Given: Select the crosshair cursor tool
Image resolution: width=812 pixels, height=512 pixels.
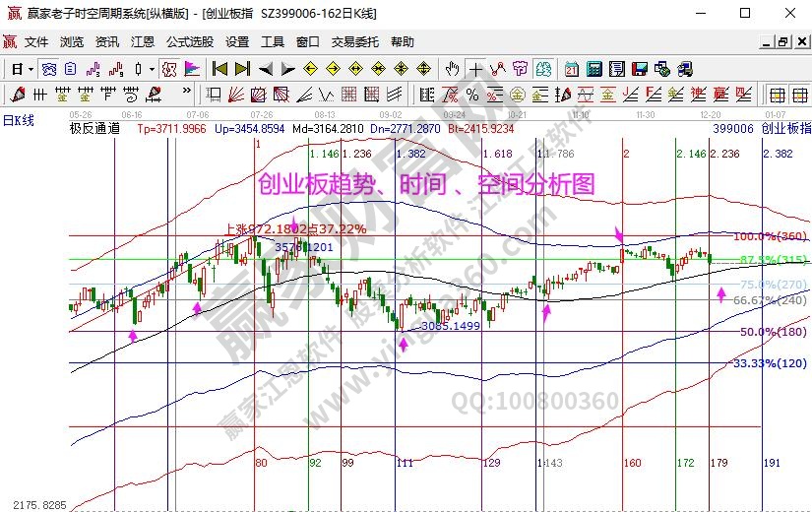Looking at the screenshot, I should [x=476, y=69].
